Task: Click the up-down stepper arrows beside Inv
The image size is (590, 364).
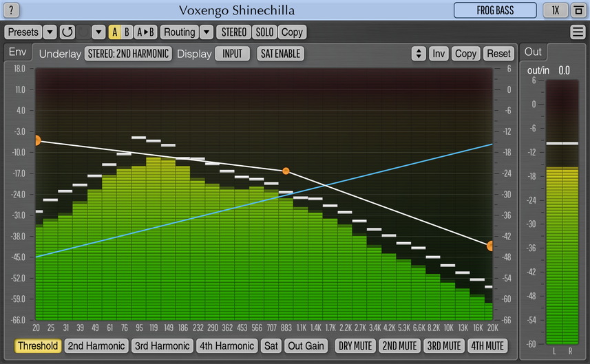Action: pos(418,54)
